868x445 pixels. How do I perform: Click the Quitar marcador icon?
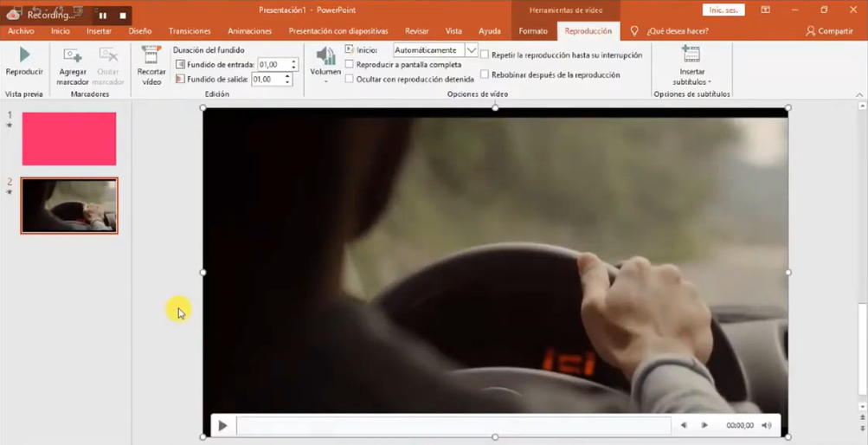[108, 55]
